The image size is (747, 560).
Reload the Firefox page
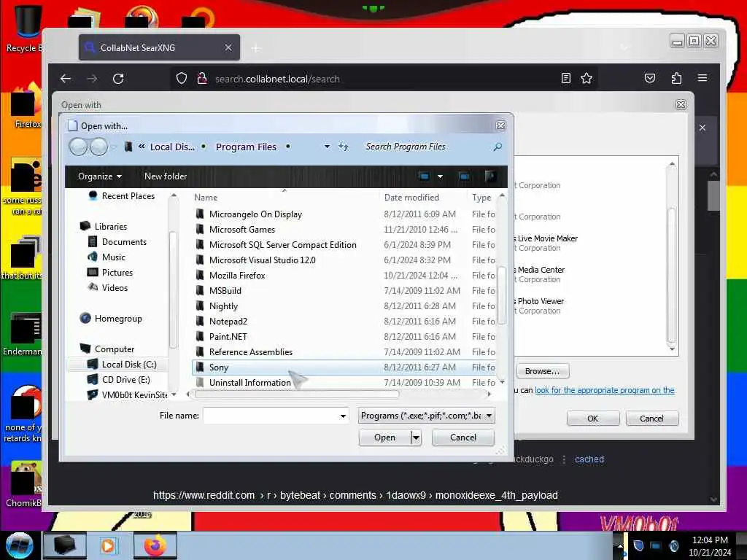pyautogui.click(x=118, y=79)
